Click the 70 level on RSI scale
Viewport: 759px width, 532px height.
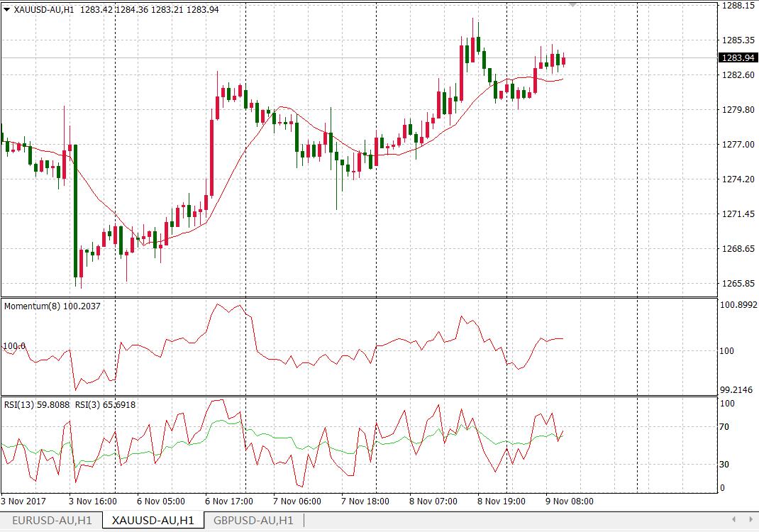tap(725, 427)
